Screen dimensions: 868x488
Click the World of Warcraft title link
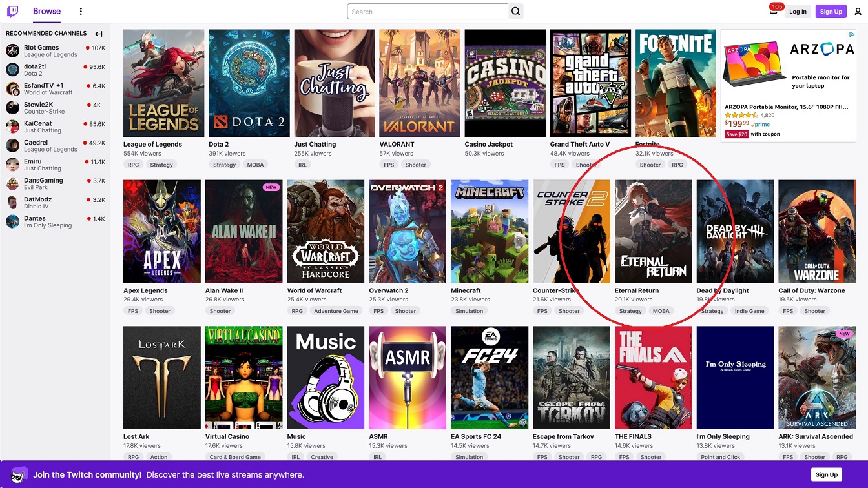coord(315,290)
